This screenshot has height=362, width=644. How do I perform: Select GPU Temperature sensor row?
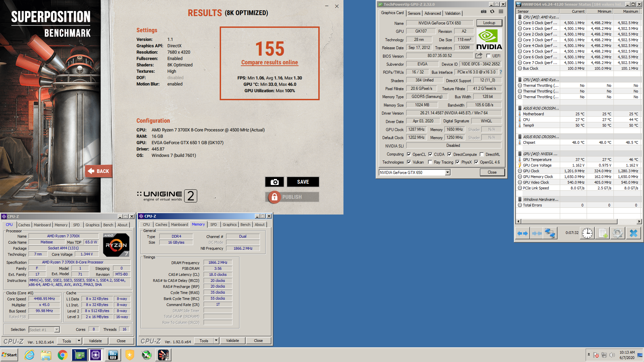[x=578, y=160]
